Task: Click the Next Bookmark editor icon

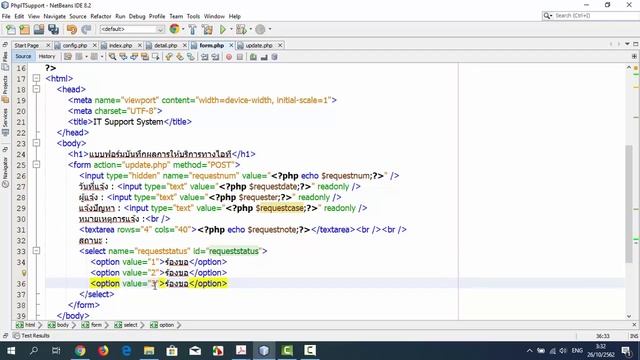Action: tap(180, 57)
